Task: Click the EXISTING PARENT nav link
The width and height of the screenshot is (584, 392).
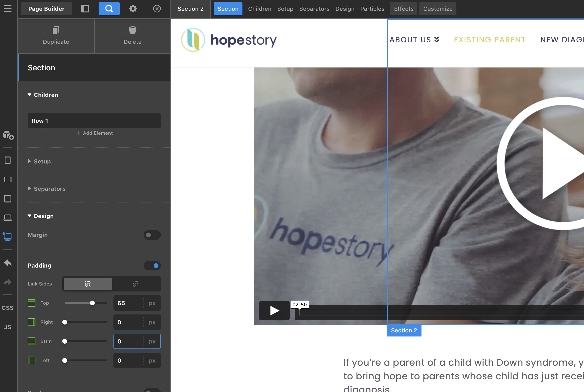Action: (x=489, y=40)
